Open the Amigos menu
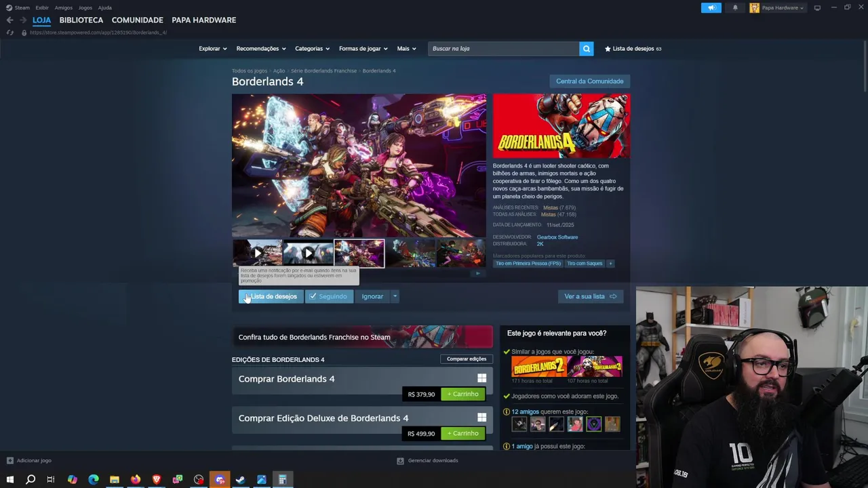The height and width of the screenshot is (488, 868). (64, 7)
